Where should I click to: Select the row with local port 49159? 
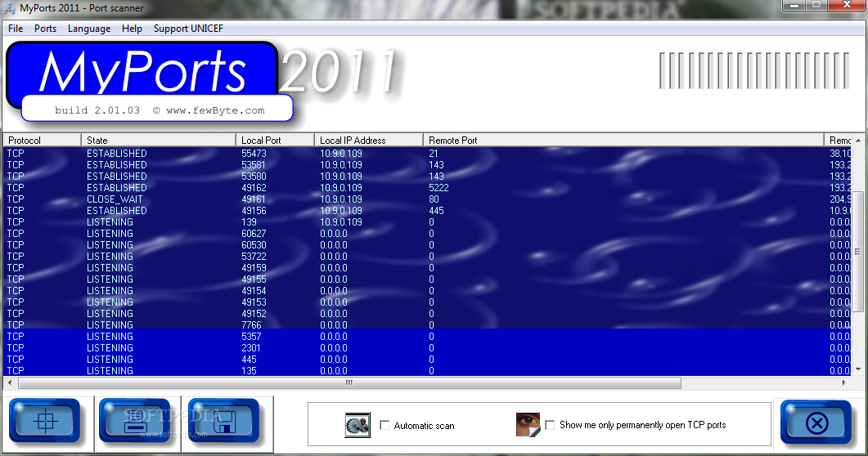click(427, 267)
